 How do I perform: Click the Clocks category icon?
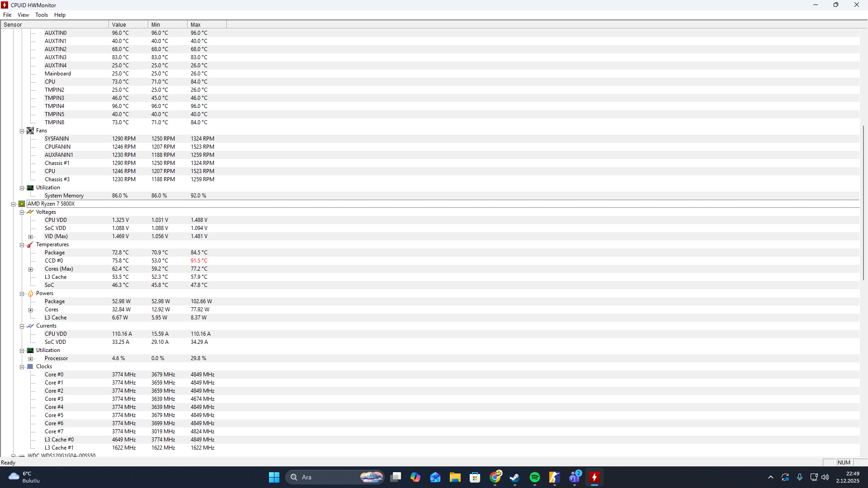point(30,366)
